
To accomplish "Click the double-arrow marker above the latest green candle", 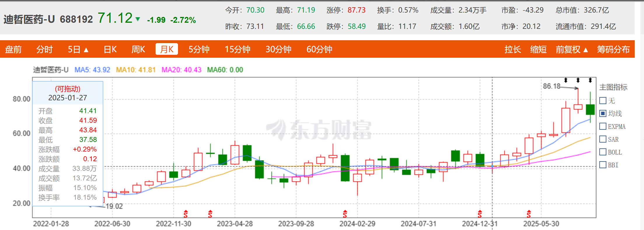I will [x=590, y=80].
